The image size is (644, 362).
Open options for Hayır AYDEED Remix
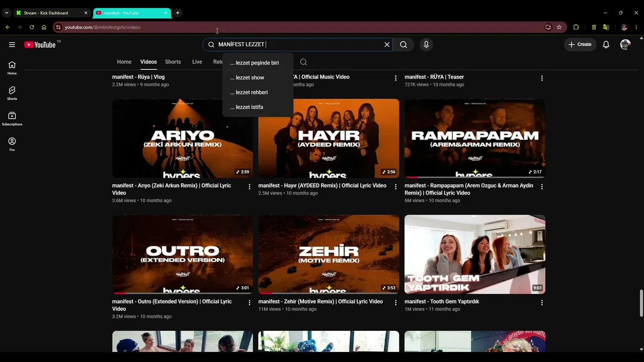coord(395,187)
